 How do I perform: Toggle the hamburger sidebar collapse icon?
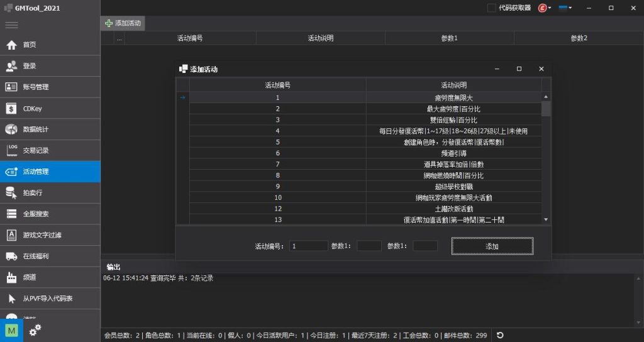[11, 25]
